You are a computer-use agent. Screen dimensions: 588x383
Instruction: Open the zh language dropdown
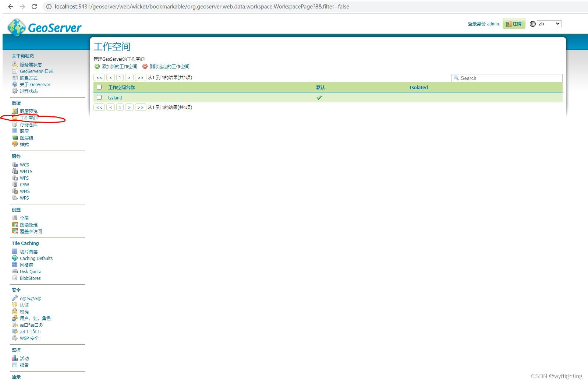(549, 24)
